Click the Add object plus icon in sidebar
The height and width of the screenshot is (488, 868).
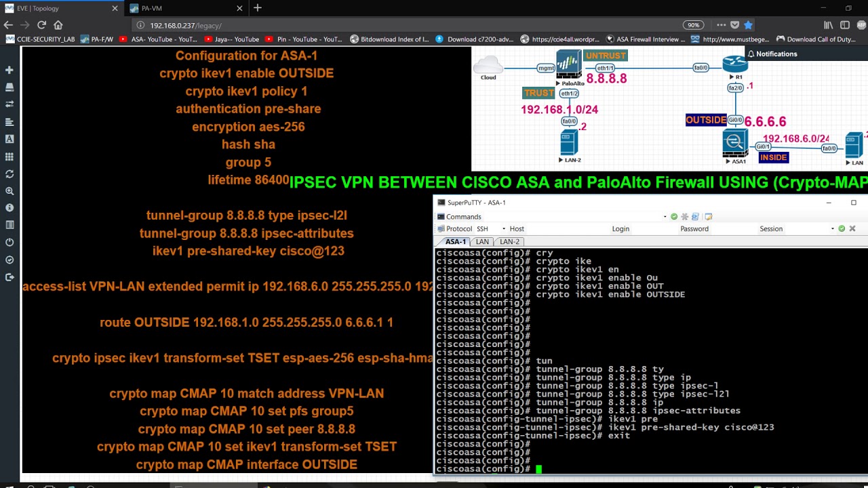point(9,70)
